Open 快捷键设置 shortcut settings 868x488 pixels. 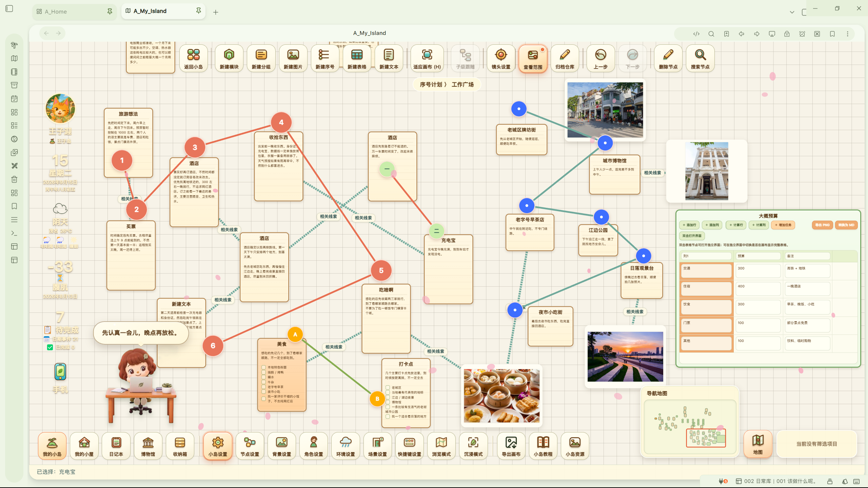410,446
